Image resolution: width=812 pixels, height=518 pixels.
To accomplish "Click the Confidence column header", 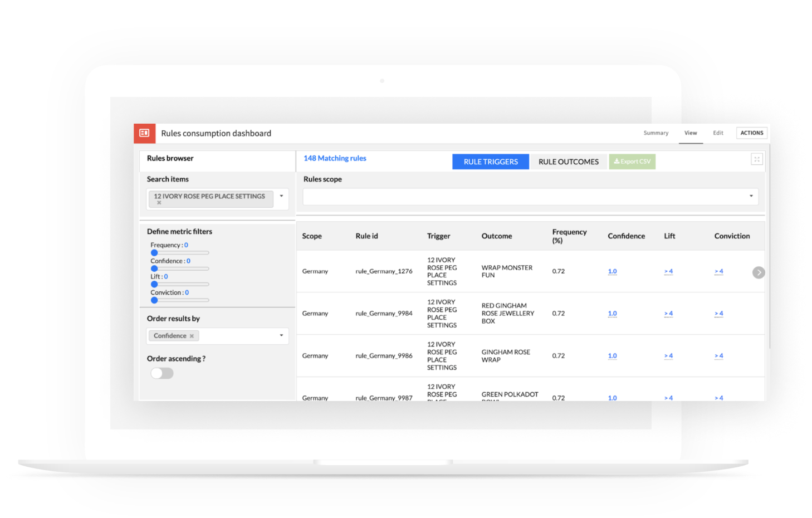I will pyautogui.click(x=626, y=236).
